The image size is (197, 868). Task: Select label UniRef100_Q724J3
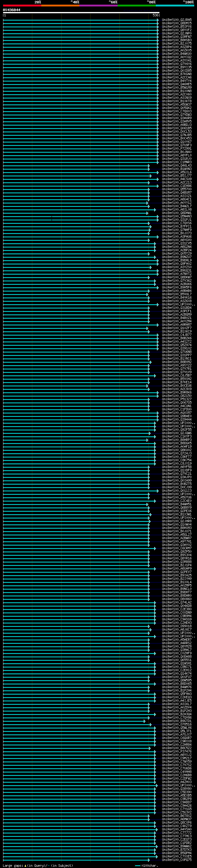point(177,454)
